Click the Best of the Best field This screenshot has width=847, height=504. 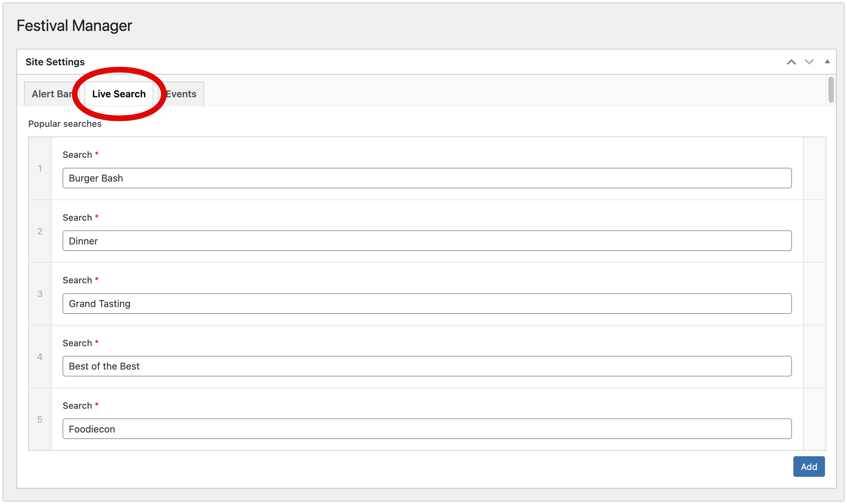pos(427,366)
